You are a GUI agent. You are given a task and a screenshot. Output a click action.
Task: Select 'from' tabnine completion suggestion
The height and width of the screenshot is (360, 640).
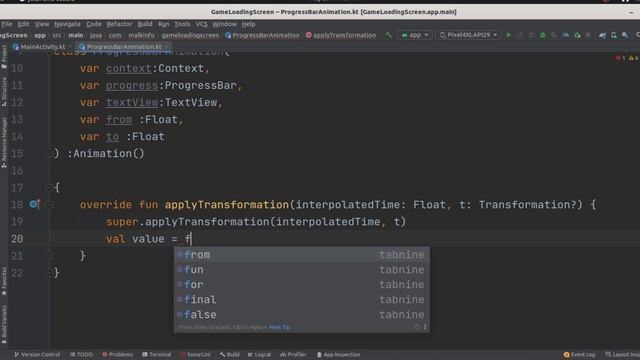tap(302, 255)
